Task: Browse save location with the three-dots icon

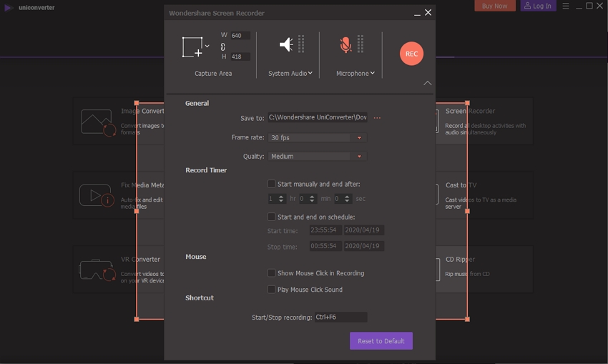Action: click(x=377, y=118)
